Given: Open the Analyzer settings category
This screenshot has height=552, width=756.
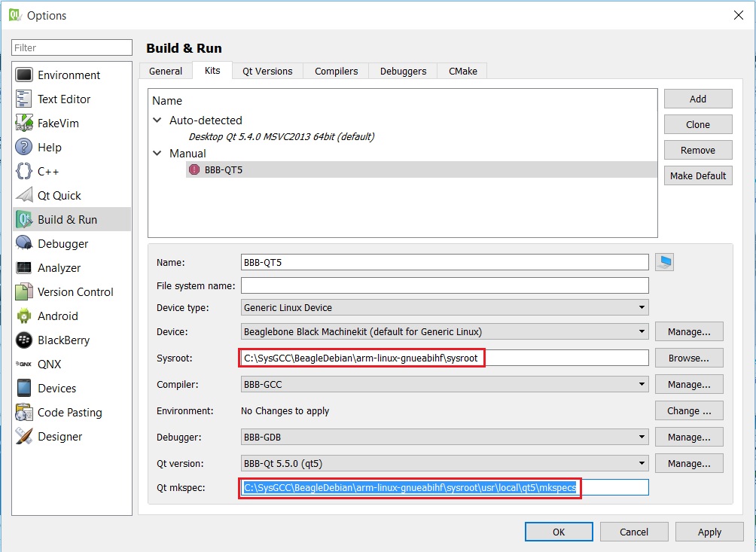Looking at the screenshot, I should pyautogui.click(x=63, y=267).
